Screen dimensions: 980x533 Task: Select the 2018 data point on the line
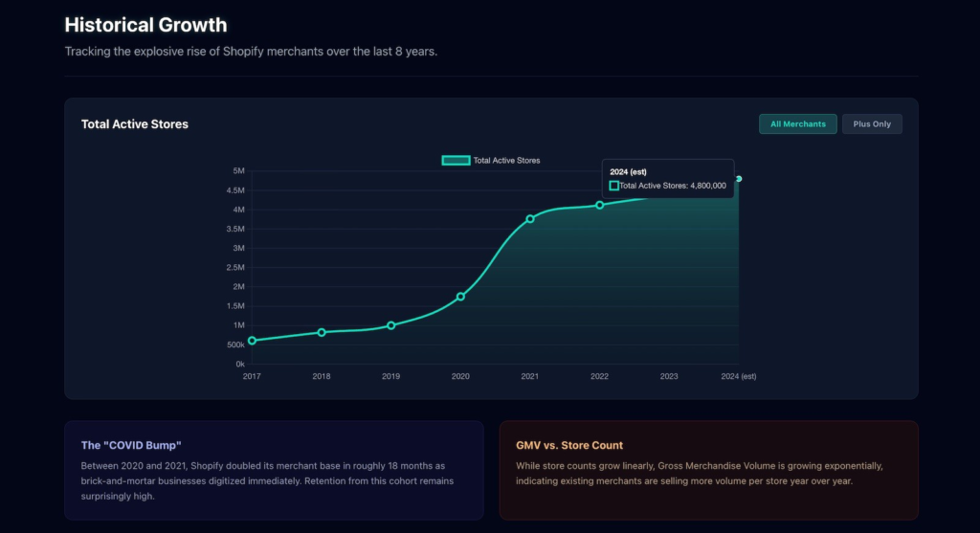coord(322,332)
